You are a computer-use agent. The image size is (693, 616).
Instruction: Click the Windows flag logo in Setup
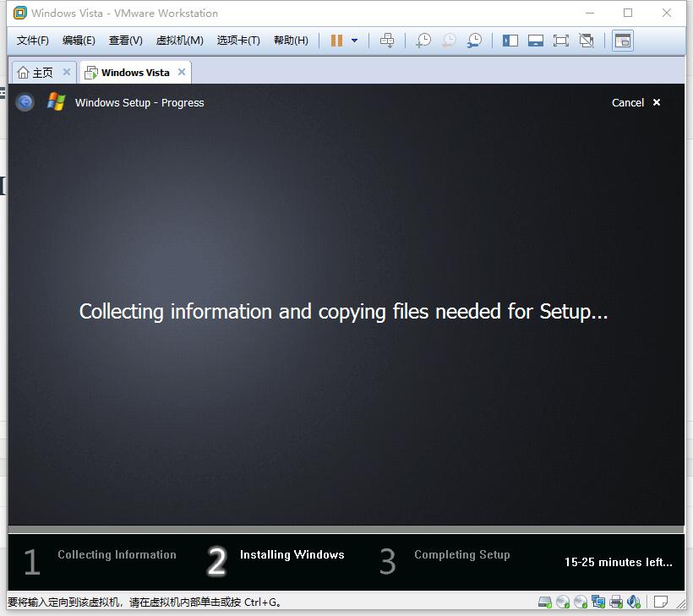56,101
